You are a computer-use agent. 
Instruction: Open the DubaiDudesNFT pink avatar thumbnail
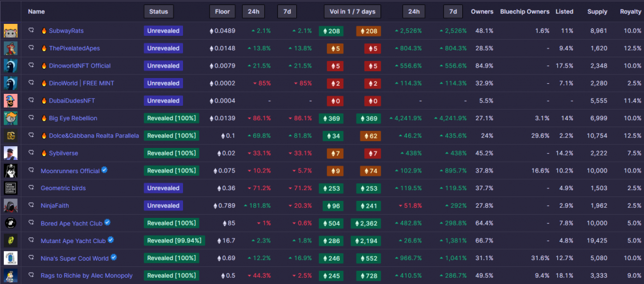click(11, 101)
